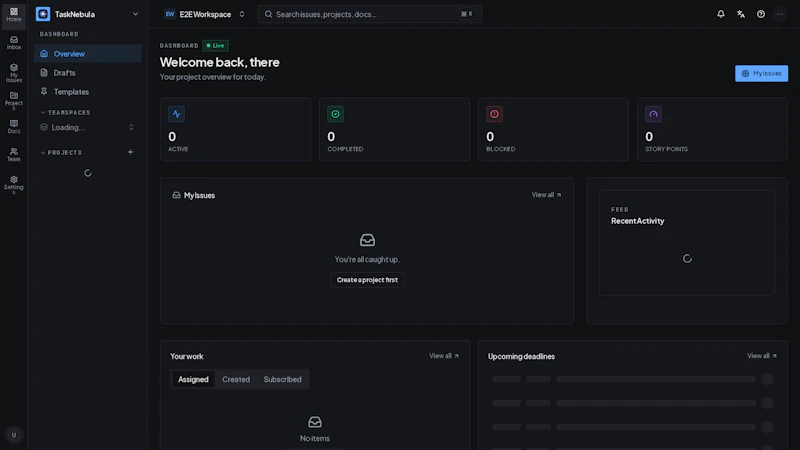The width and height of the screenshot is (800, 450).
Task: Click the Welcome back, there heading
Action: pyautogui.click(x=219, y=62)
